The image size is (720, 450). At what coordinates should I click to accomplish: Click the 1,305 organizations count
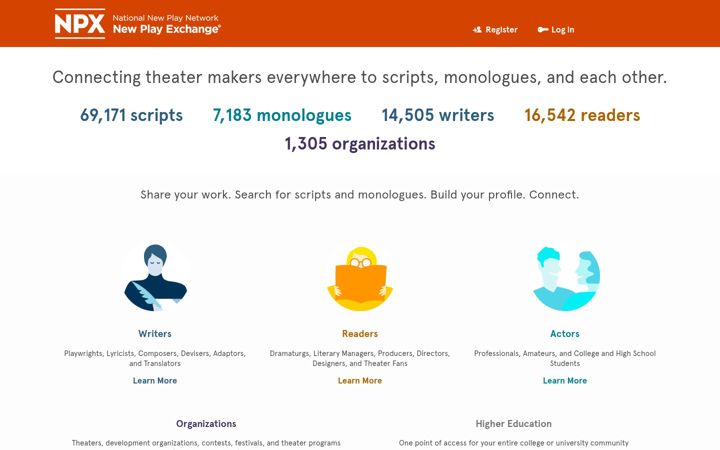coord(360,144)
